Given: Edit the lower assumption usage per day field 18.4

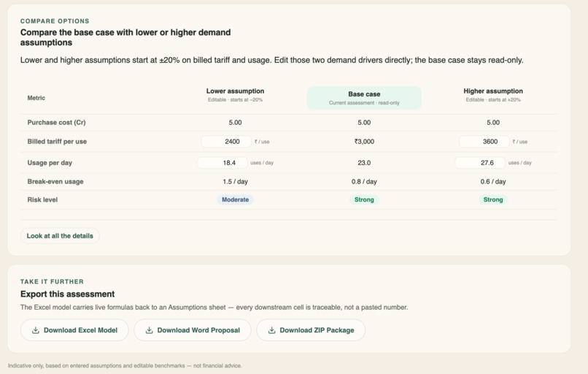Looking at the screenshot, I should pos(223,163).
